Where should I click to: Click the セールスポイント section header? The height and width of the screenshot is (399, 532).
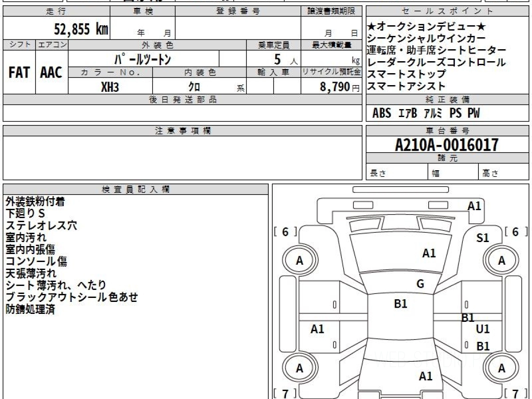(x=447, y=12)
